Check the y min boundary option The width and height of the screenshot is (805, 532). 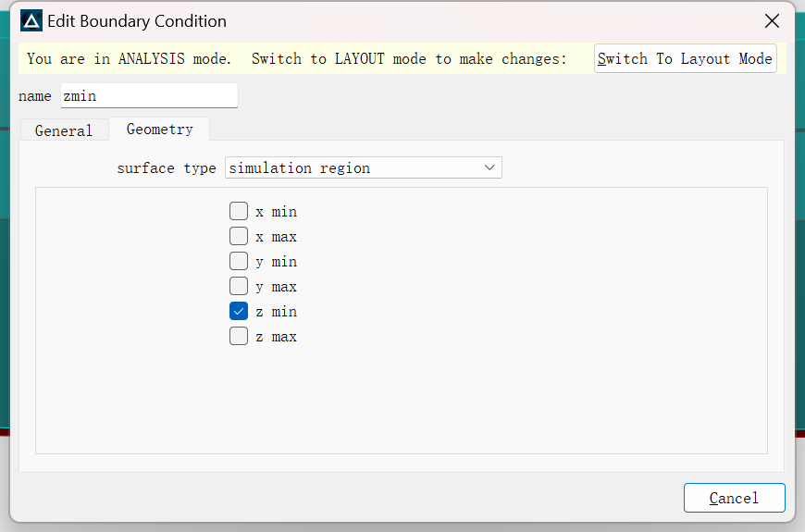point(239,262)
